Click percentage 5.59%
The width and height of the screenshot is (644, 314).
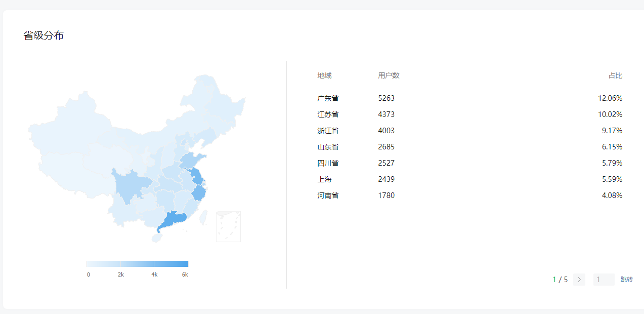[612, 179]
